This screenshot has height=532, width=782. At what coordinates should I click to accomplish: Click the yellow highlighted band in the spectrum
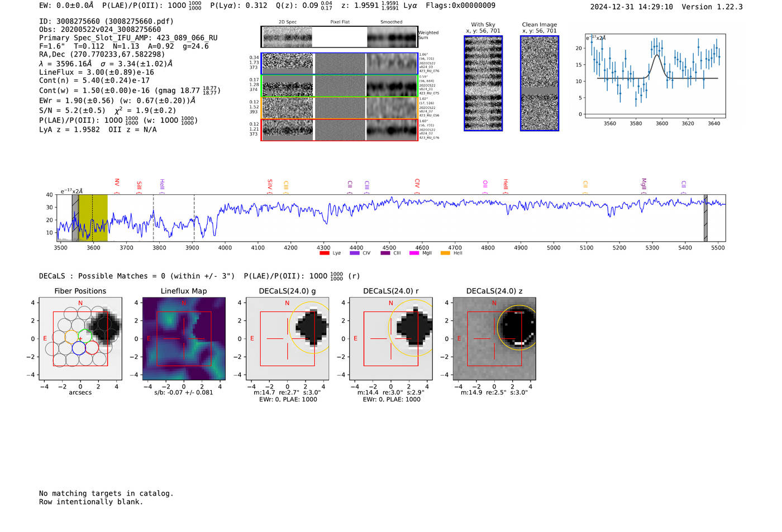tap(93, 218)
